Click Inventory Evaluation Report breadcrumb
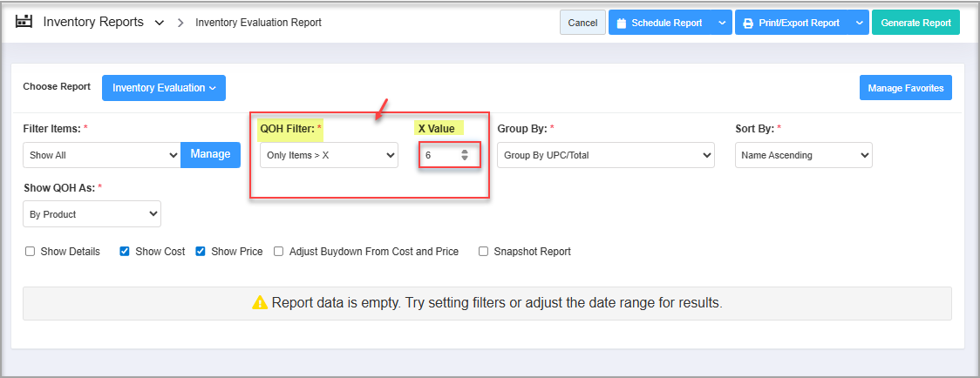 click(258, 23)
